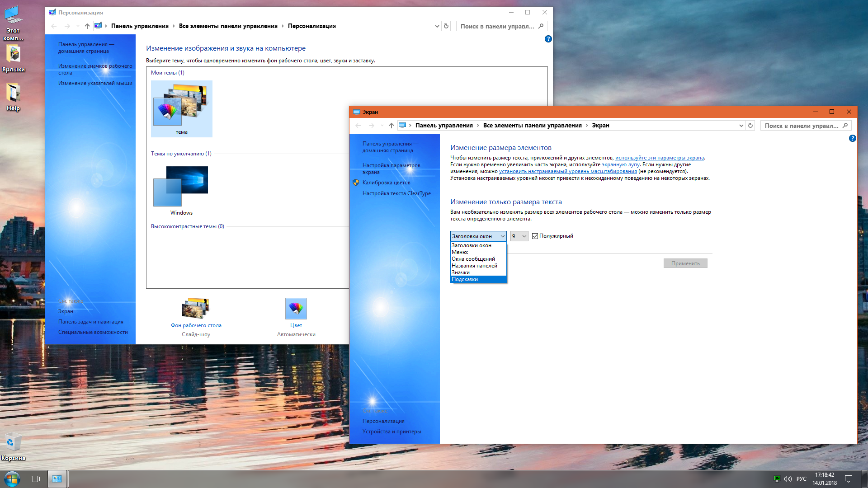Image resolution: width=868 pixels, height=488 pixels.
Task: Collapse the Заголовки окон element dropdown
Action: click(478, 236)
